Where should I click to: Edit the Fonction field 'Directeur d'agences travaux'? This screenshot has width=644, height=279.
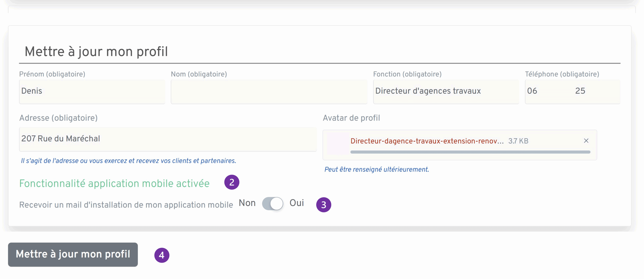[x=446, y=91]
